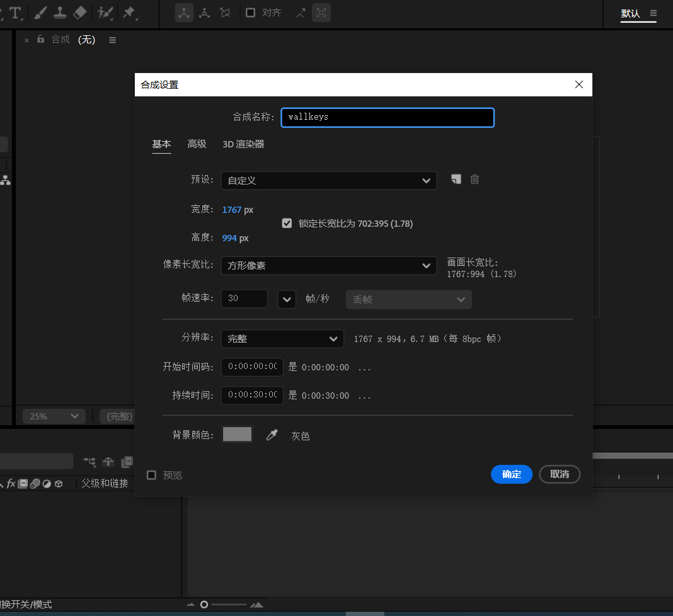This screenshot has height=616, width=673.
Task: Select the Clone Stamp tool
Action: (60, 13)
